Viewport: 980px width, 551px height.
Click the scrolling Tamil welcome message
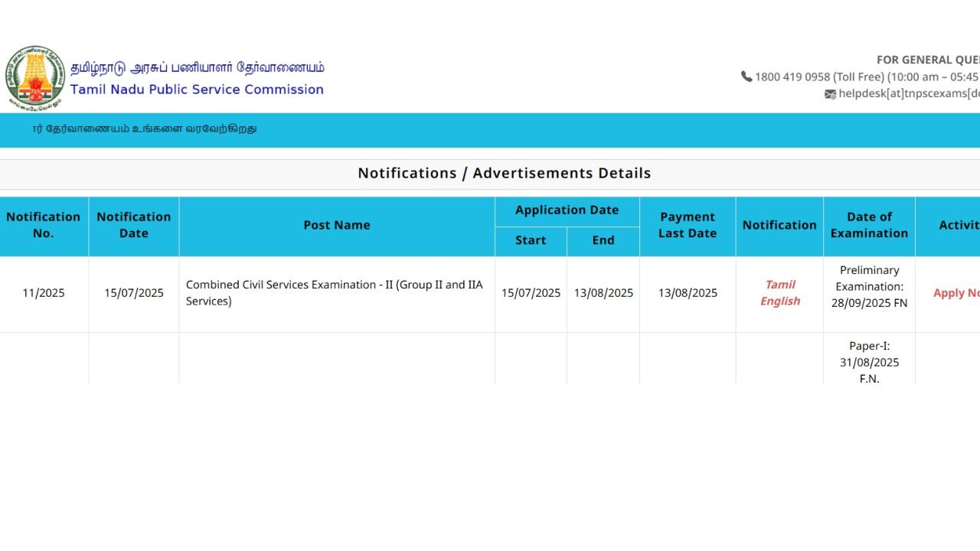145,129
